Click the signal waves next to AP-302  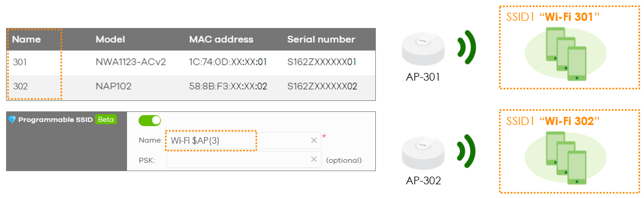[468, 152]
